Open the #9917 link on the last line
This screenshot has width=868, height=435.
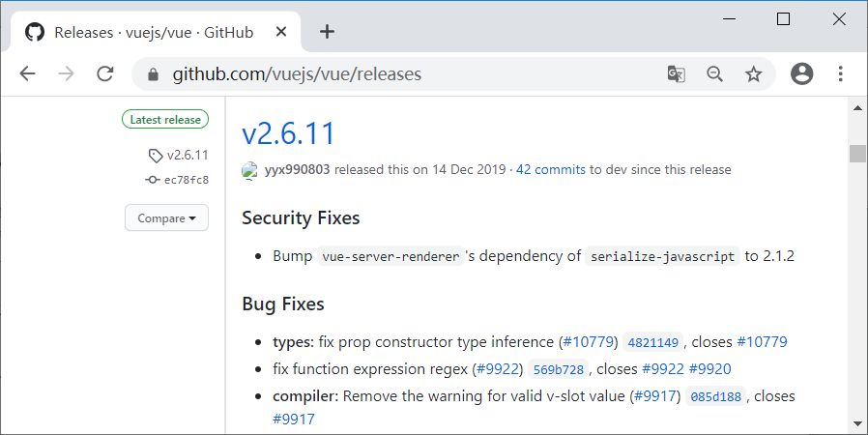[294, 419]
